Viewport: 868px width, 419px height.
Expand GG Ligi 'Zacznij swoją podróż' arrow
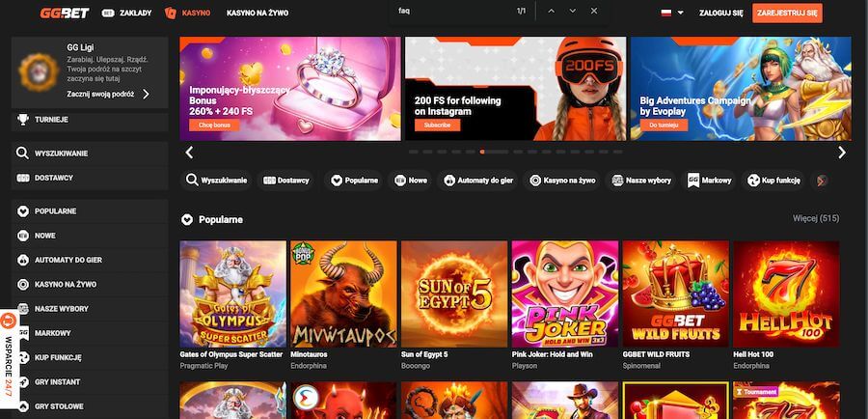(146, 94)
